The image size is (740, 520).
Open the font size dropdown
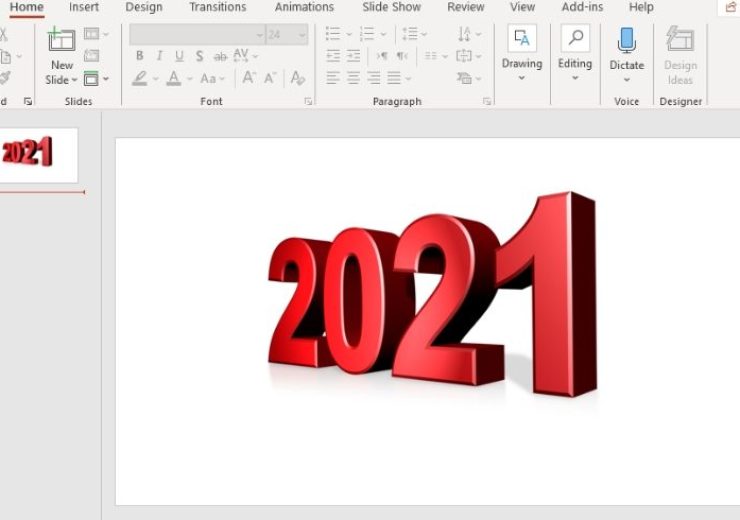(x=302, y=35)
